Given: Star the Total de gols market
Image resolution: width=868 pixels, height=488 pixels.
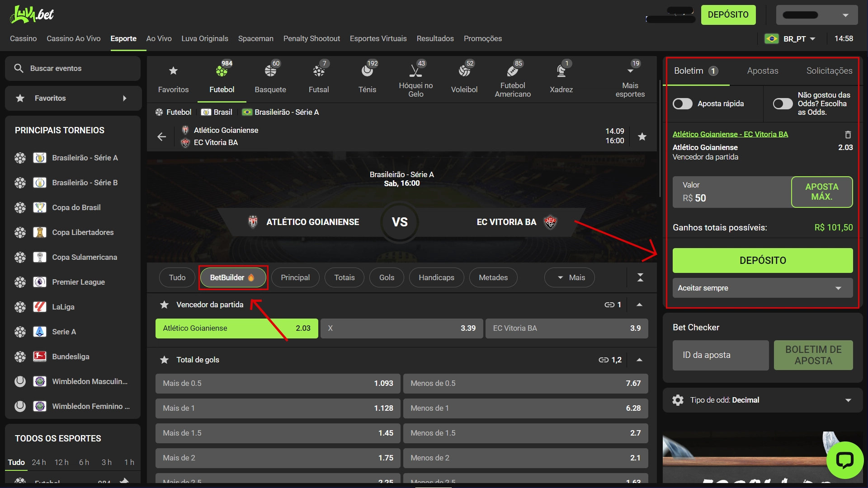Looking at the screenshot, I should pyautogui.click(x=165, y=360).
